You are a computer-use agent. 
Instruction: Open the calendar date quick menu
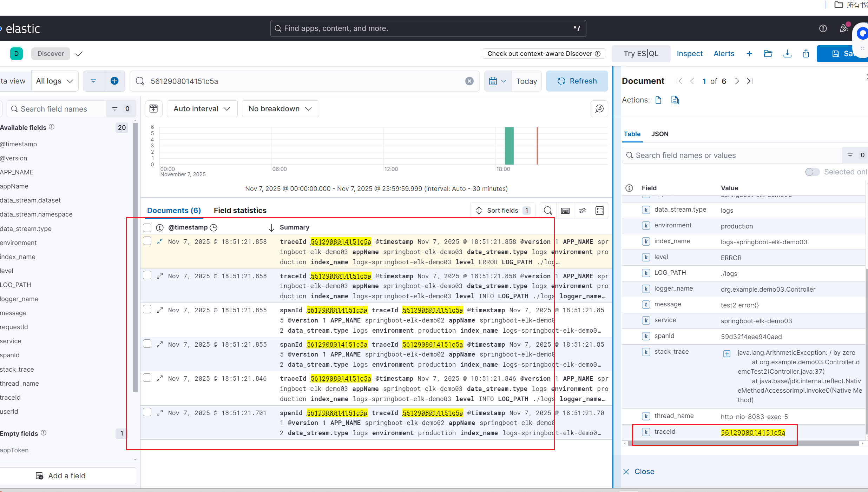coord(497,81)
